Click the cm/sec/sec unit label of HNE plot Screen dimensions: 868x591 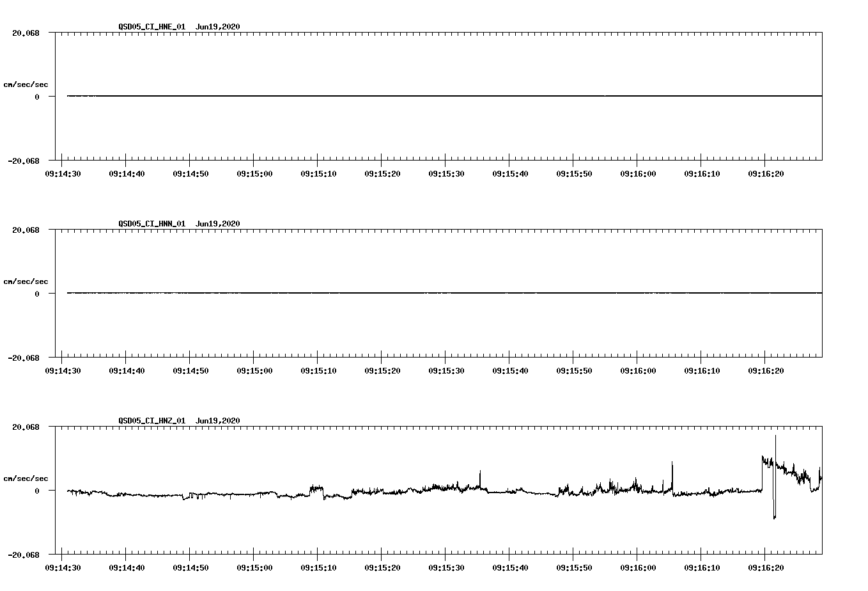26,84
